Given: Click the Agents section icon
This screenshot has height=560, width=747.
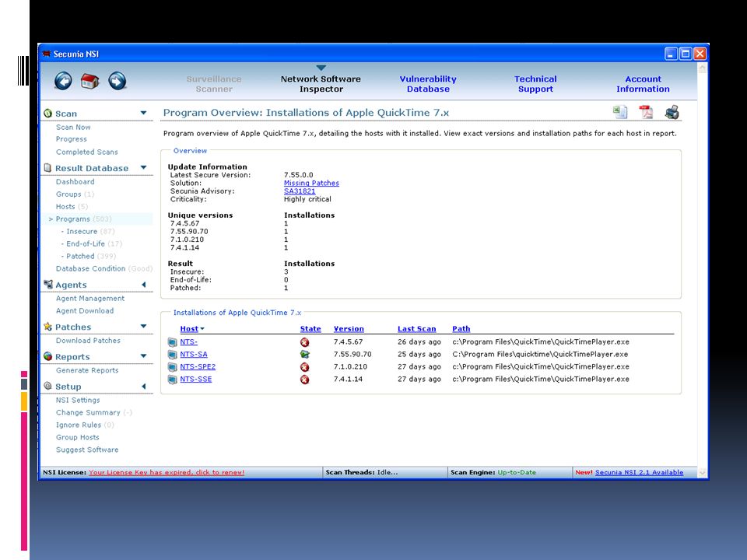Looking at the screenshot, I should point(48,285).
